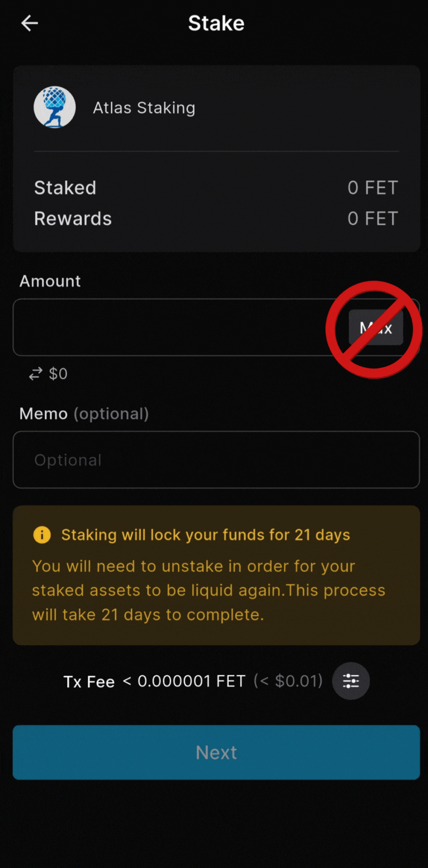Open transaction fee adjustment settings
The width and height of the screenshot is (428, 868).
pos(351,681)
